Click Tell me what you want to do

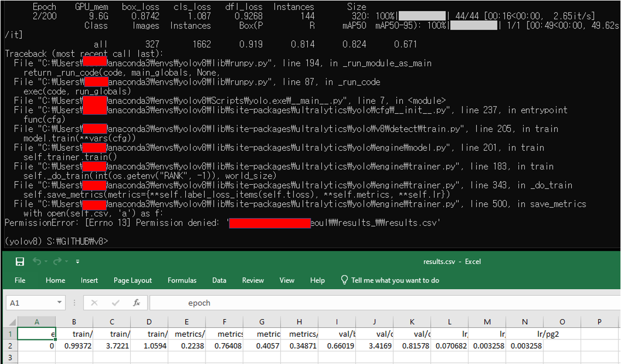coord(395,280)
